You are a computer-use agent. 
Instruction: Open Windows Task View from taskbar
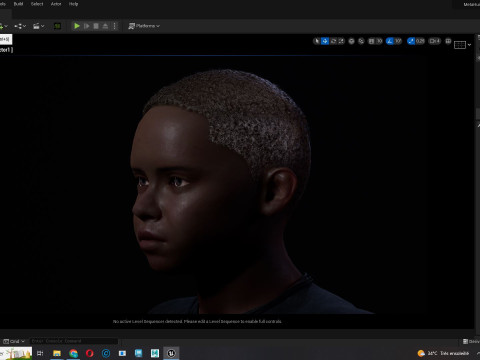pos(40,353)
